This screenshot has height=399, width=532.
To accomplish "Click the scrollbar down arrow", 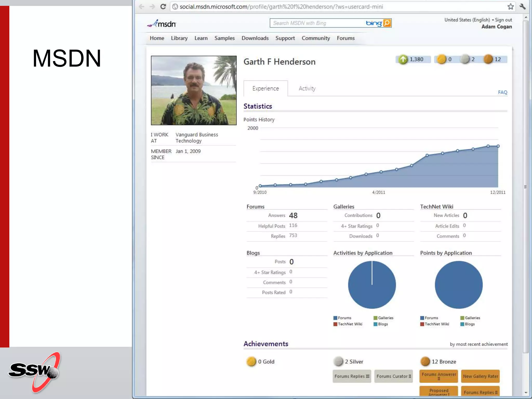I will click(526, 393).
